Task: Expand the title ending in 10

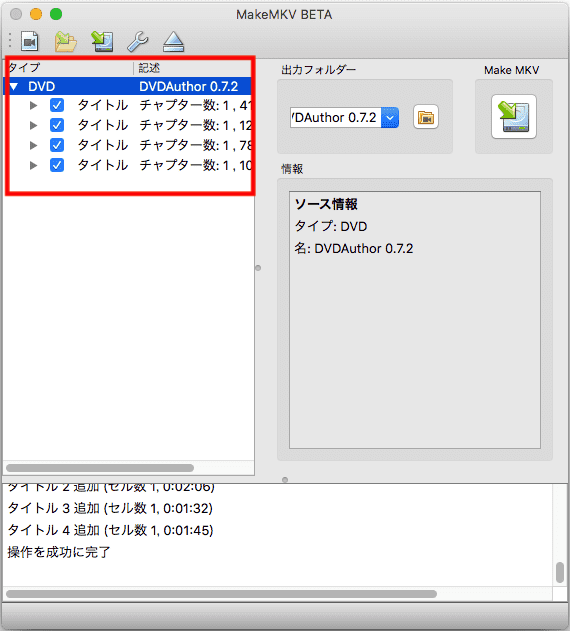Action: [x=34, y=165]
